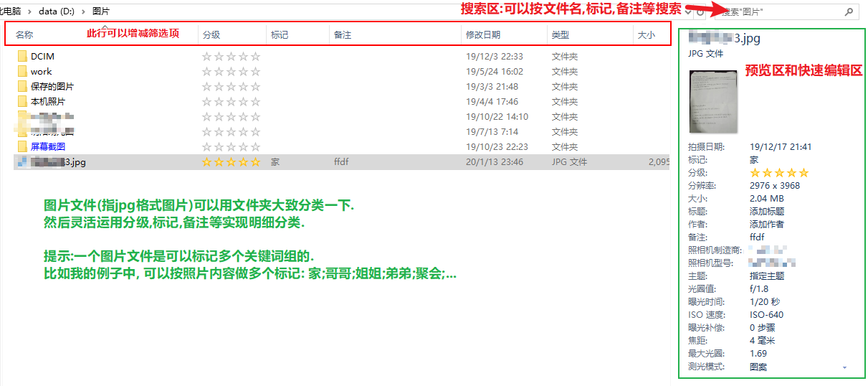Click 添加标题 in the preview pane
Image resolution: width=868 pixels, height=386 pixels.
point(766,211)
